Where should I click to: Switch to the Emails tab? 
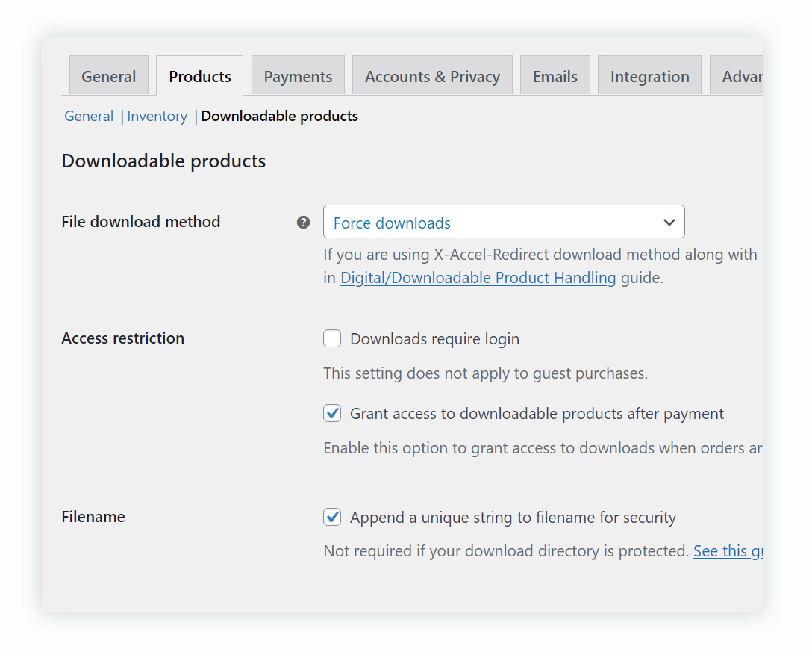click(555, 75)
